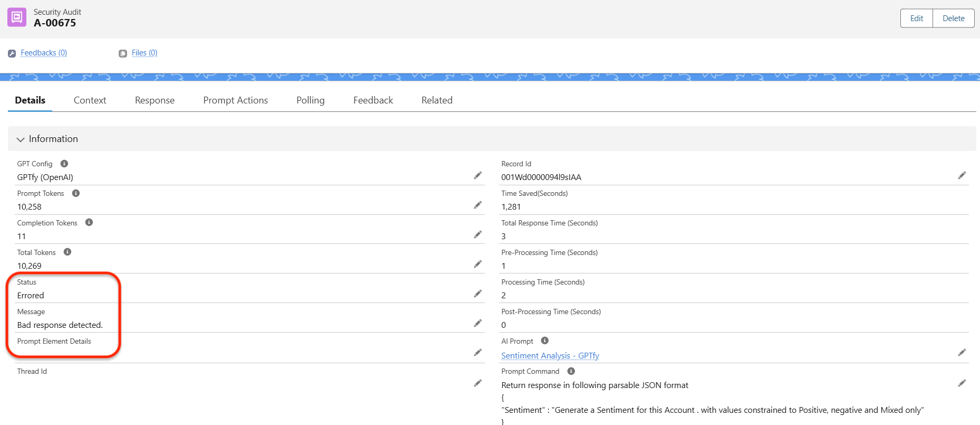Open the Feedbacks (0) related list link
Viewport: 980px width, 425px height.
pos(43,53)
